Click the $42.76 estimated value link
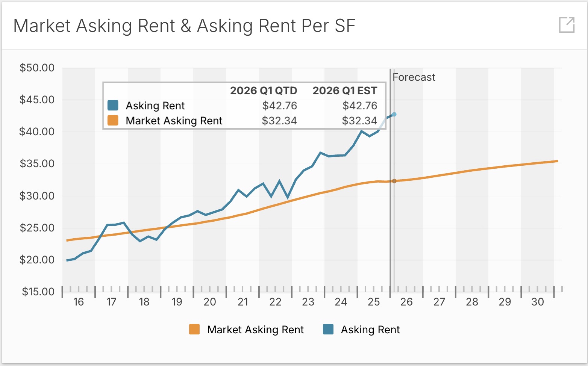This screenshot has height=366, width=588. point(360,106)
